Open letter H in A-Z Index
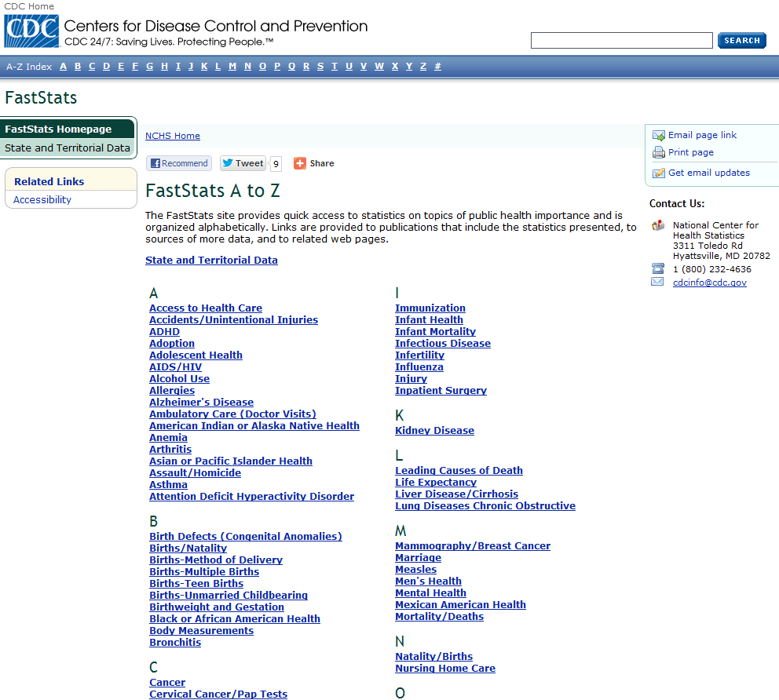The image size is (779, 700). point(164,67)
